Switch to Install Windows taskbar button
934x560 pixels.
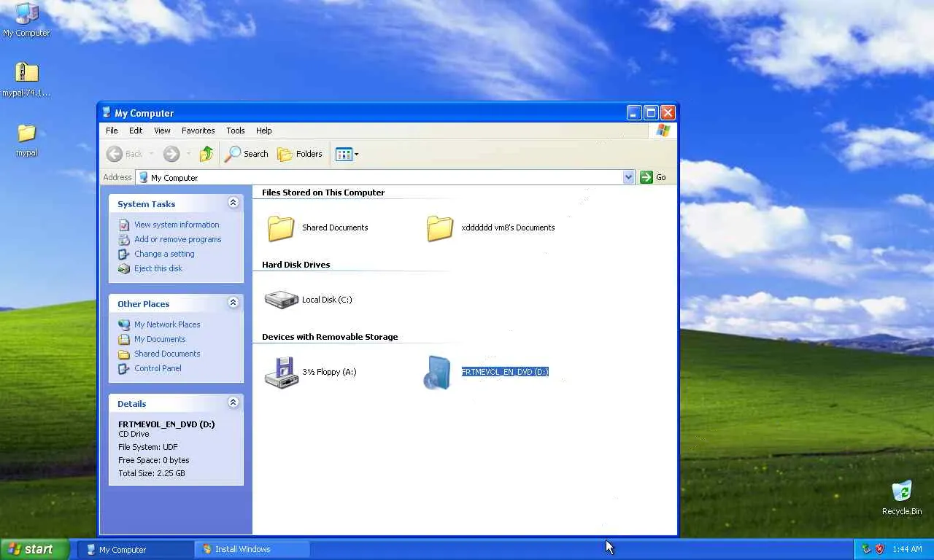pyautogui.click(x=252, y=549)
